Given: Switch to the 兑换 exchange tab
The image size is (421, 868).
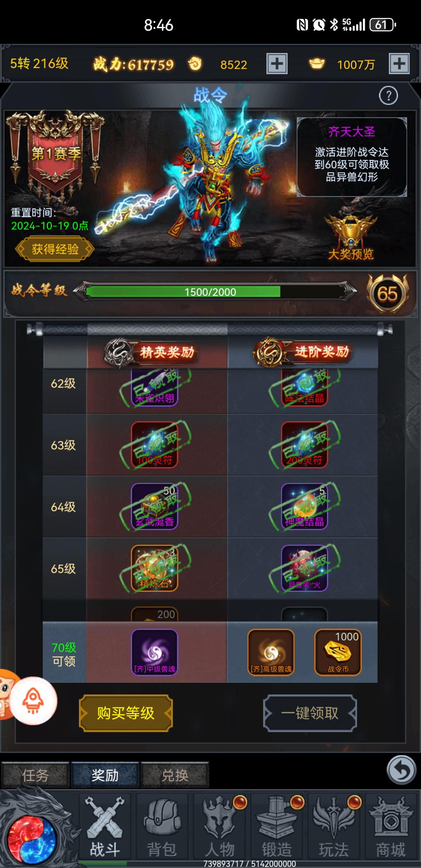Looking at the screenshot, I should click(175, 775).
